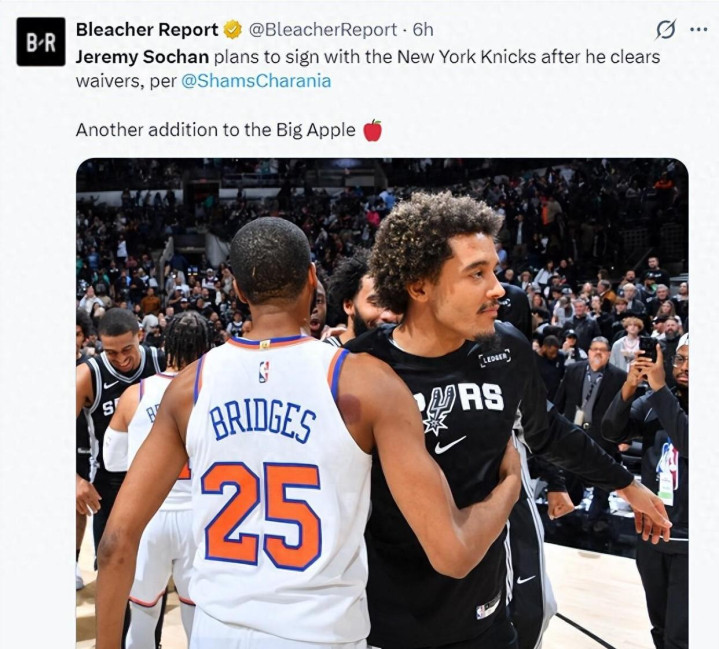This screenshot has width=719, height=649.
Task: Click the orange number 25 on jersey
Action: (x=261, y=516)
